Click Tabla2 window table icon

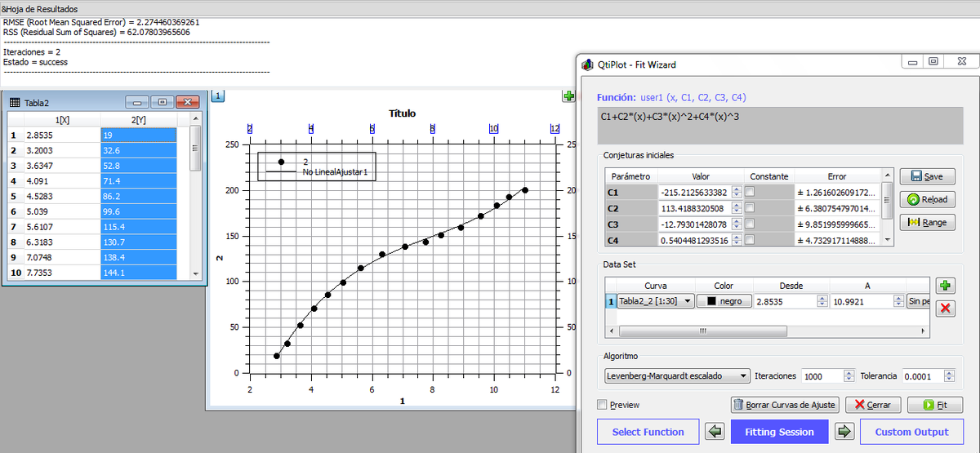[14, 102]
